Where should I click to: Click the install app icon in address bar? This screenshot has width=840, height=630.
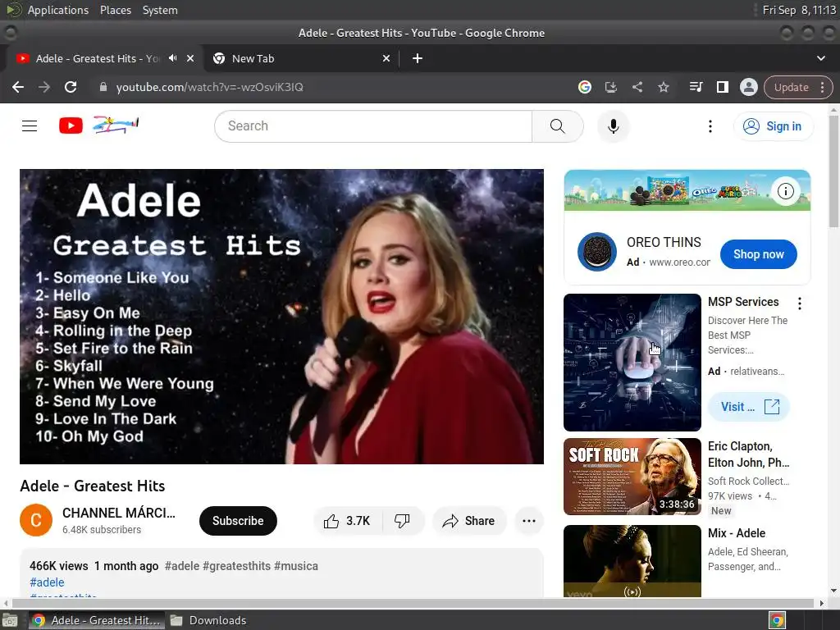610,87
